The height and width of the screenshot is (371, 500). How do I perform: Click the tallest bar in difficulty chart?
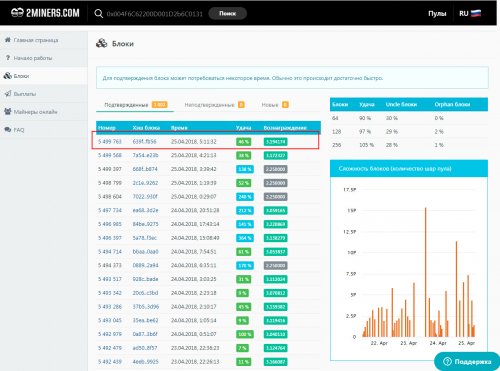pyautogui.click(x=425, y=272)
